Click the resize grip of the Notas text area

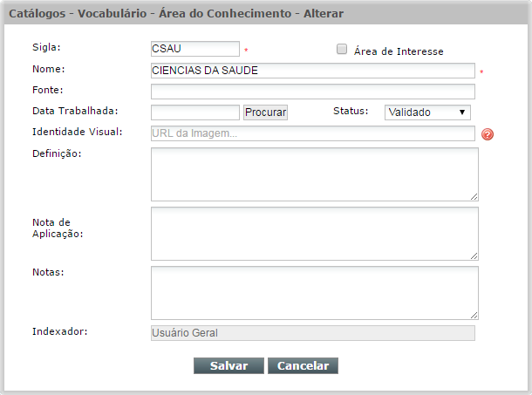coord(474,316)
